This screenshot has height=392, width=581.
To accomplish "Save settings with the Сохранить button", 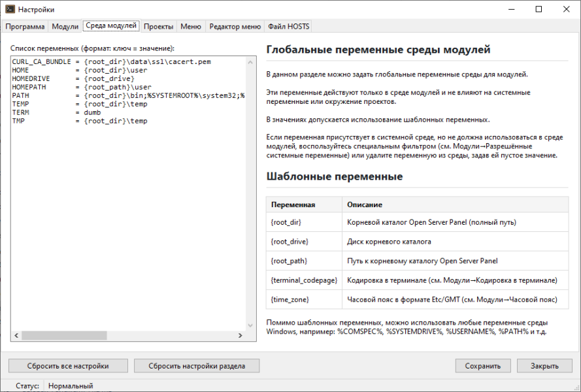I will pos(482,366).
